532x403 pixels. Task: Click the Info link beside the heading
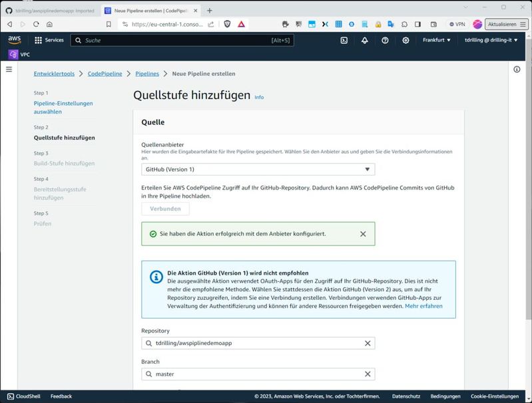tap(259, 97)
